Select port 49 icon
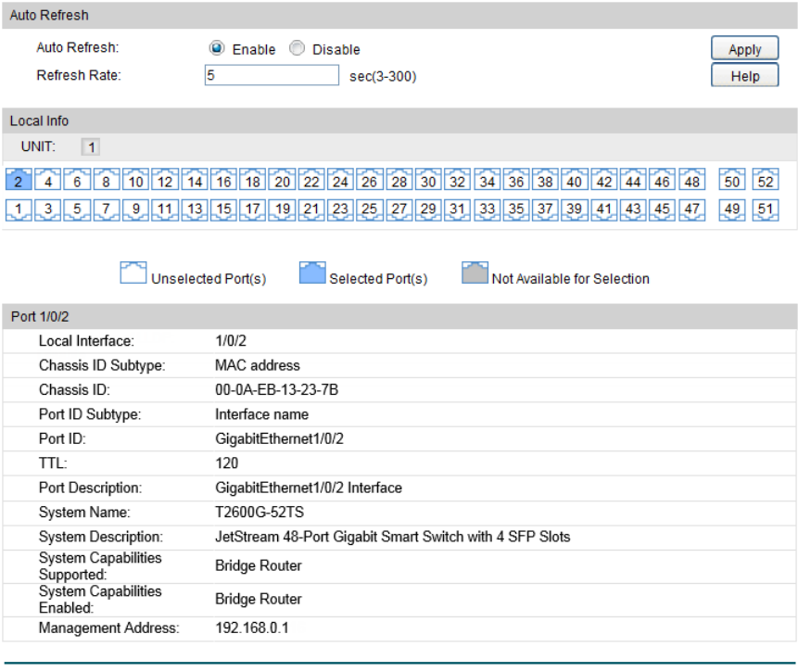Image resolution: width=798 pixels, height=672 pixels. tap(733, 209)
